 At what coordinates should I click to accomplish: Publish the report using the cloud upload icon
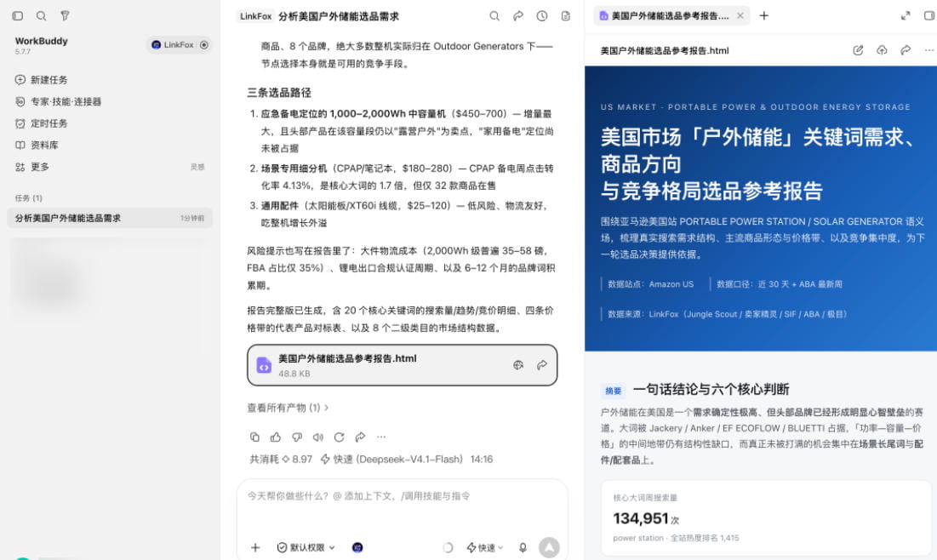pos(882,50)
